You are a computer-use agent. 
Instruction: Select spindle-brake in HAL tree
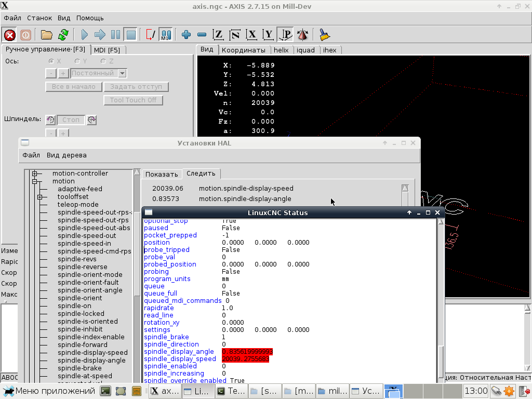(79, 368)
